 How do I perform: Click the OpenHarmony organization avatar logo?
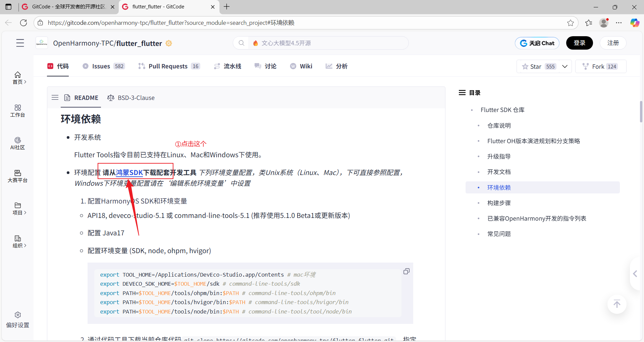42,43
